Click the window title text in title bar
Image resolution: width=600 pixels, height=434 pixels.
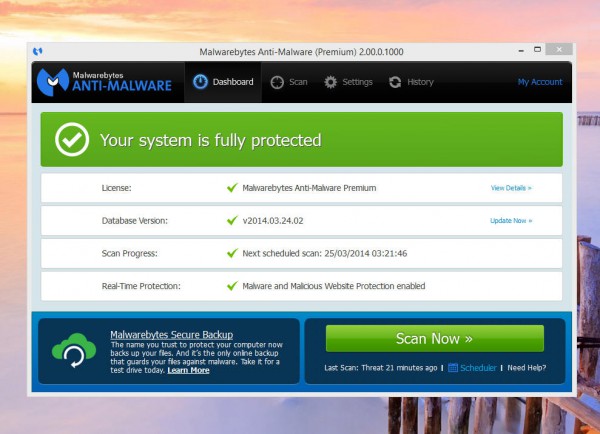tap(301, 52)
